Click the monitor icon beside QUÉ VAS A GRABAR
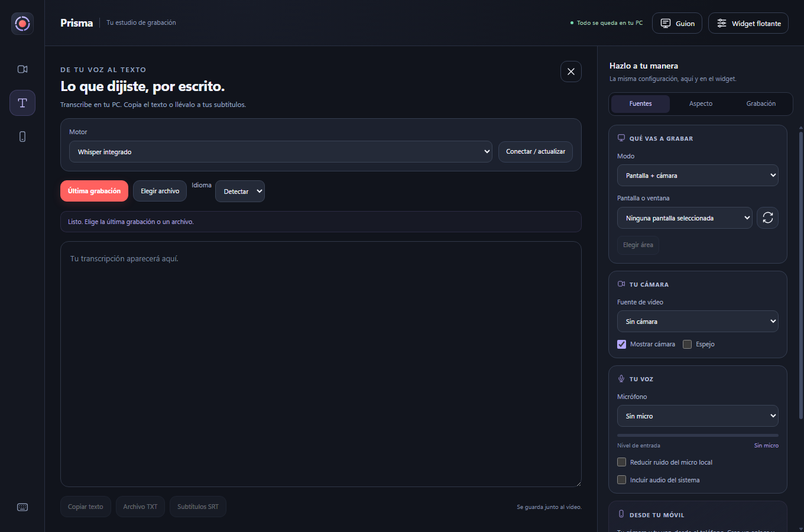 (621, 138)
